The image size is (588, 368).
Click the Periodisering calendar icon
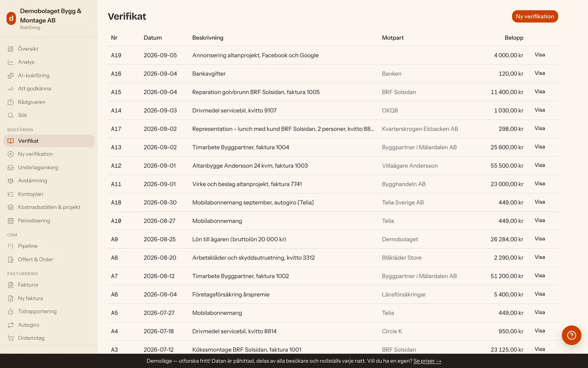11,221
